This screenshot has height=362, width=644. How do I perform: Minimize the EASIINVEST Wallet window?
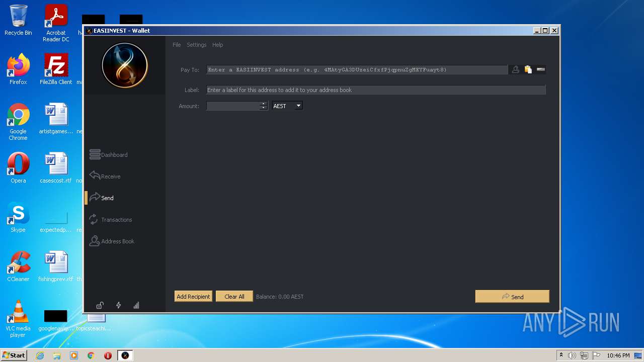click(x=537, y=31)
